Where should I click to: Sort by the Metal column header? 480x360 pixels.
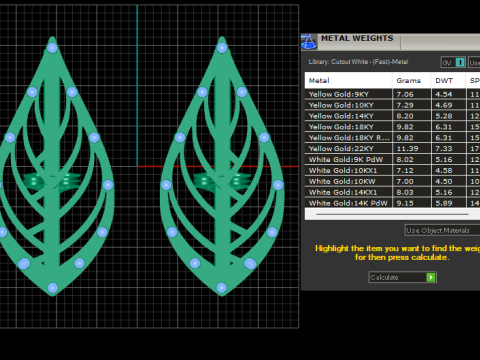coord(348,80)
